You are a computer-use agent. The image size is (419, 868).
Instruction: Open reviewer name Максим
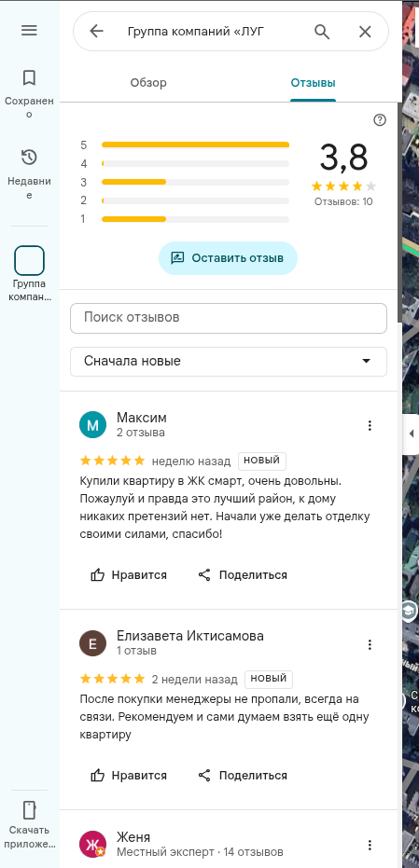[141, 418]
